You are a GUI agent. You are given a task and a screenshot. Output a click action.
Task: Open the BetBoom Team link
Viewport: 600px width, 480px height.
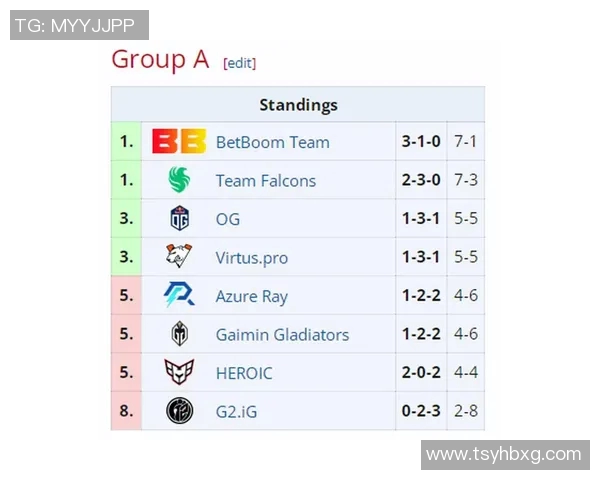coord(272,143)
